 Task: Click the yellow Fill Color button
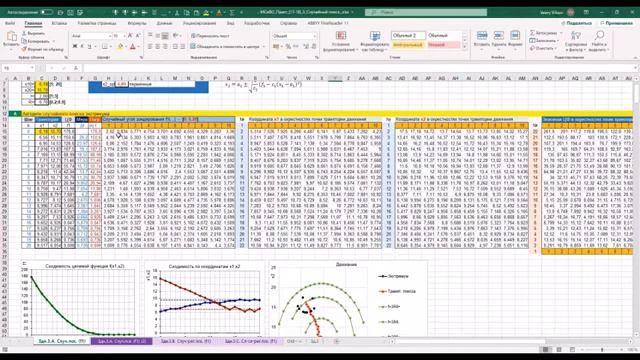point(120,47)
